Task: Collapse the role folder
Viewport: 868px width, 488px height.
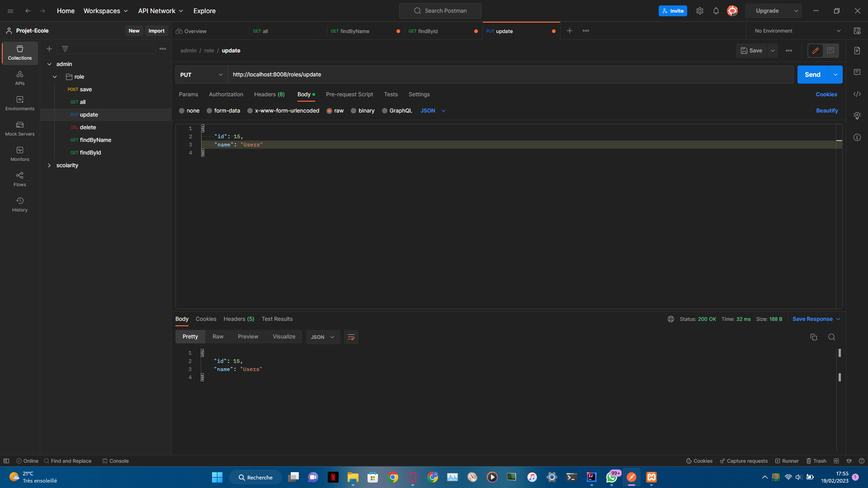Action: click(55, 77)
